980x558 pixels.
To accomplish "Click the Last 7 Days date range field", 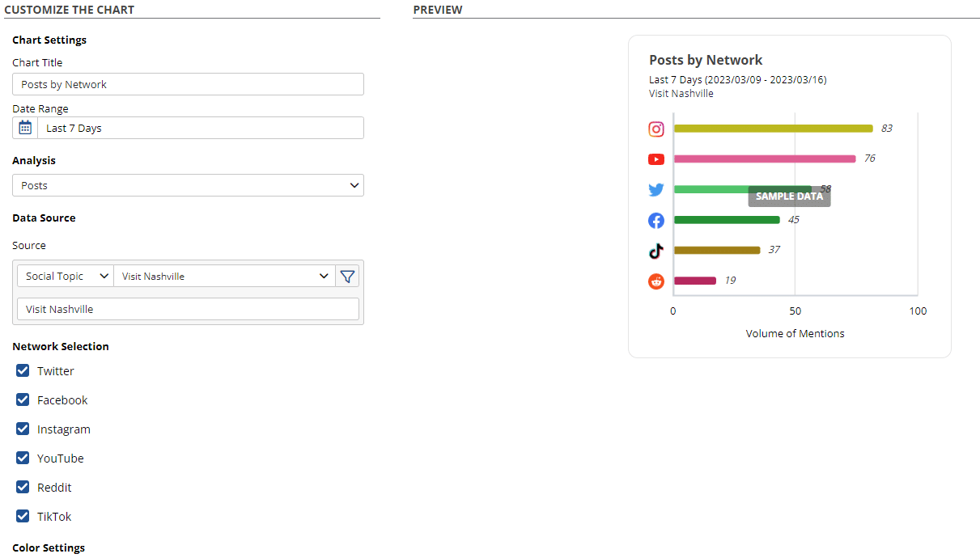I will pos(200,128).
